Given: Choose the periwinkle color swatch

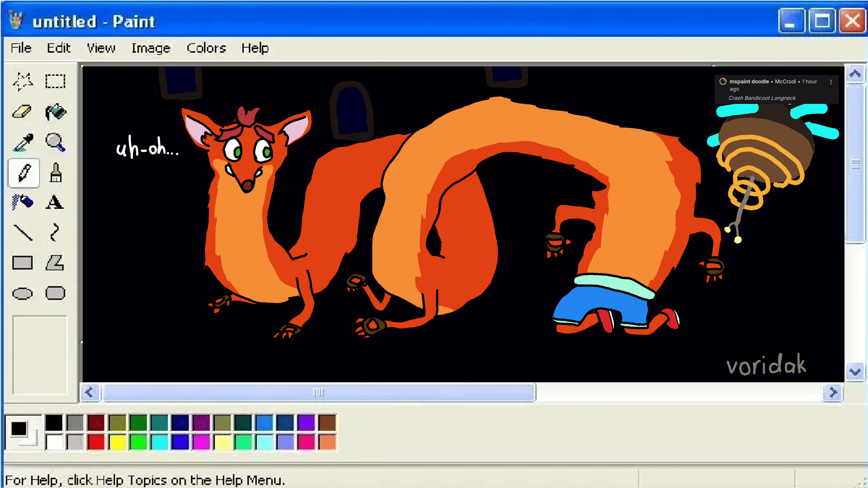Looking at the screenshot, I should pyautogui.click(x=285, y=442).
